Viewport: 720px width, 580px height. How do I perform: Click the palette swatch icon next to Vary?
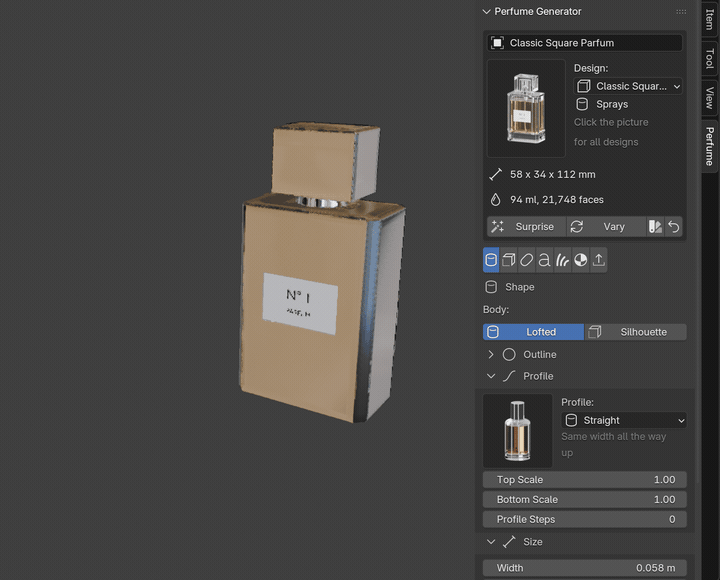(655, 226)
